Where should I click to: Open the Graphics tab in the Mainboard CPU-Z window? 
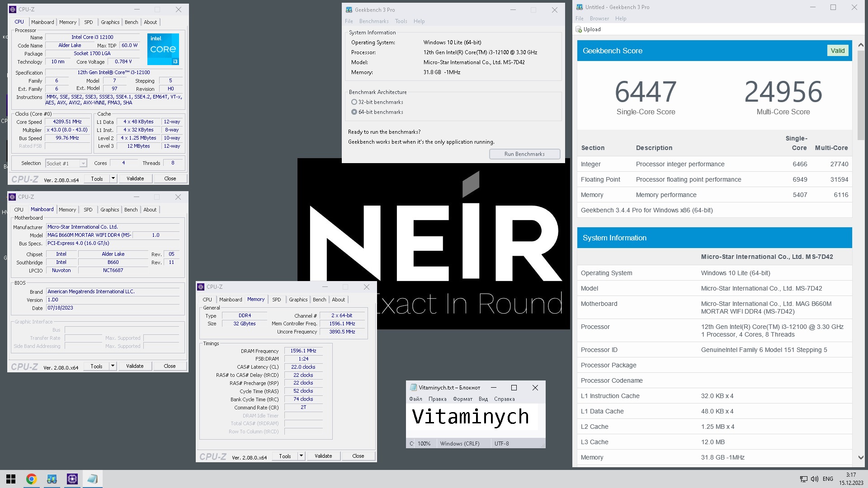[x=110, y=210]
